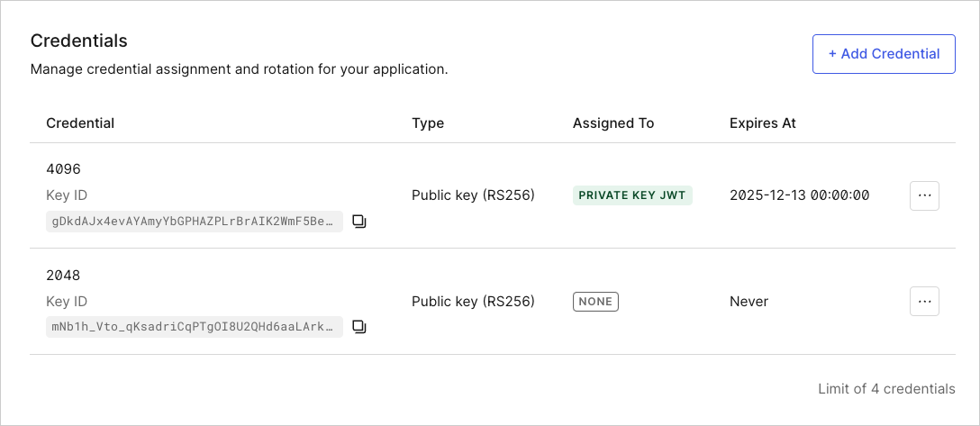Click the Credential column header
Screen dimensions: 980x426
(80, 123)
